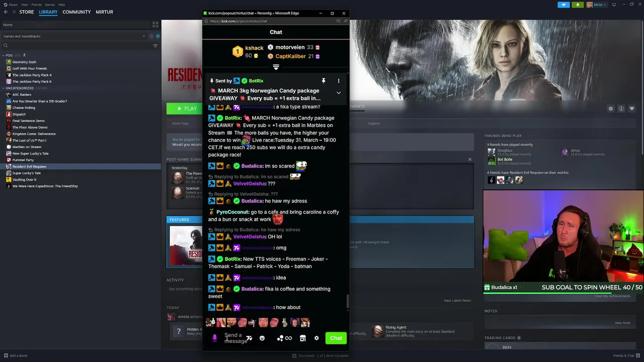Collapse the UNCATEGORIZED collection

(x=4, y=88)
